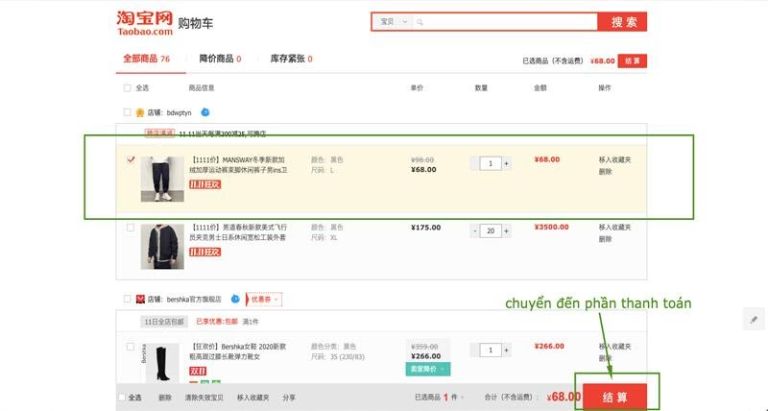Click the orange shop icon next to bdwptyn
This screenshot has width=768, height=411.
(x=140, y=113)
